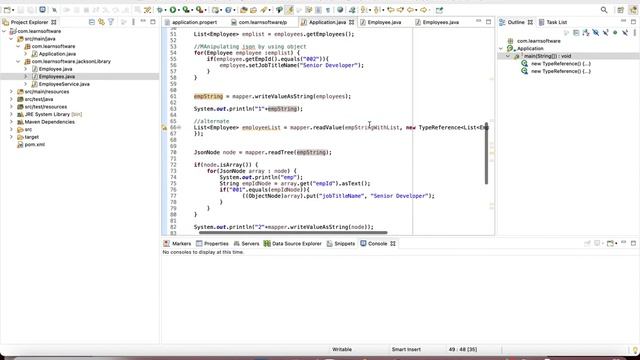Screen dimensions: 640x360
Task: Open the Properties tab in bottom panel
Action: point(212,244)
